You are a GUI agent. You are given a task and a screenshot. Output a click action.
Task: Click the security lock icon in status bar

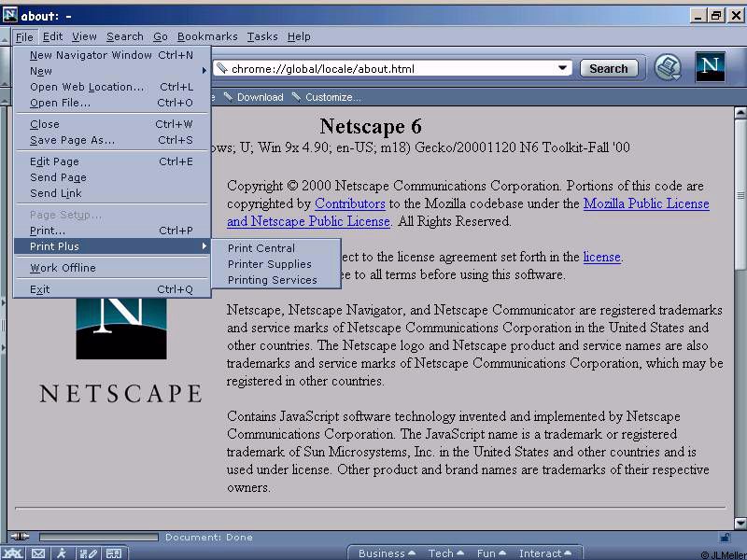tap(726, 538)
